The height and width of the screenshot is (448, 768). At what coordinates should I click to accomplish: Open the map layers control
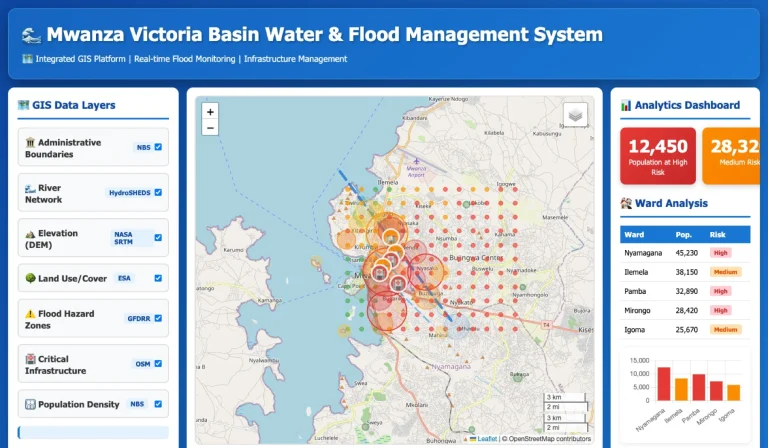tap(575, 115)
